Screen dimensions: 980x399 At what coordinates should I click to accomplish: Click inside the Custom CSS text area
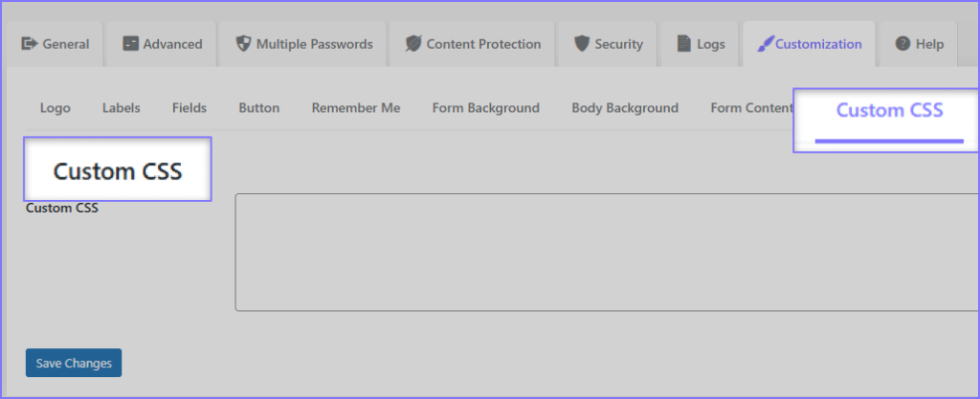coord(607,253)
